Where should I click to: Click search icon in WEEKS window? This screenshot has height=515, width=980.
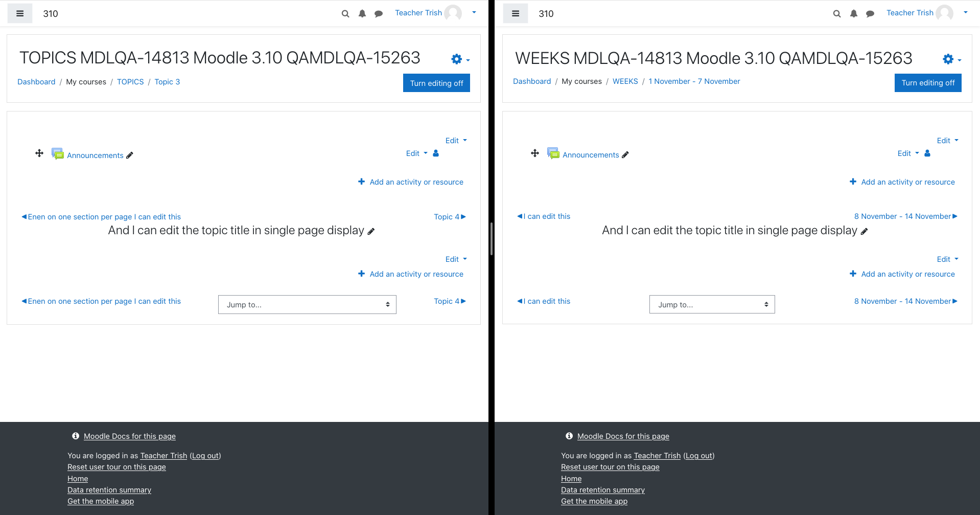pyautogui.click(x=837, y=14)
